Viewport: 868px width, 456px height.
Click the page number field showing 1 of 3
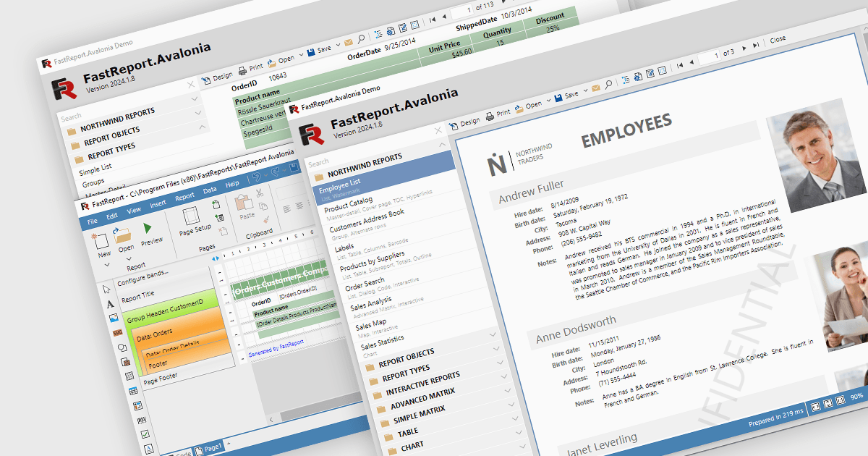(709, 56)
